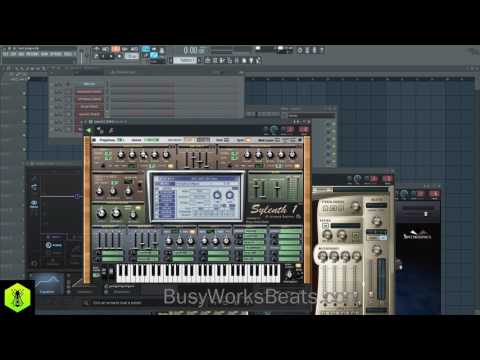This screenshot has width=480, height=360.
Task: Click the cyan channel button in Channel rack
Action: coord(89,84)
